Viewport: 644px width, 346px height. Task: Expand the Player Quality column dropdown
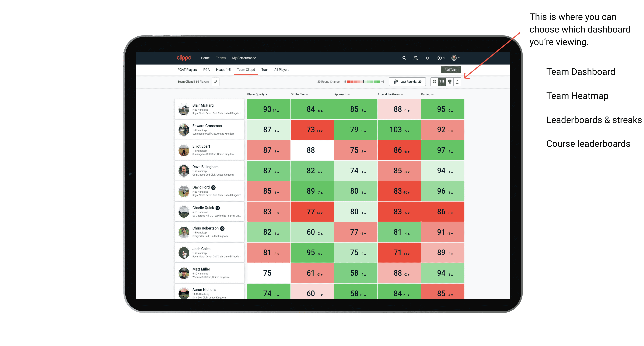click(x=258, y=95)
